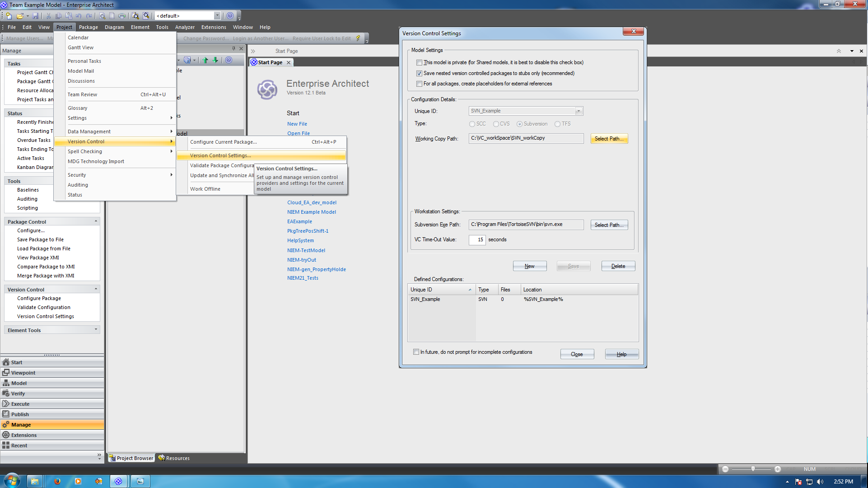This screenshot has width=868, height=488.
Task: Switch to the Resources tab
Action: [x=174, y=458]
